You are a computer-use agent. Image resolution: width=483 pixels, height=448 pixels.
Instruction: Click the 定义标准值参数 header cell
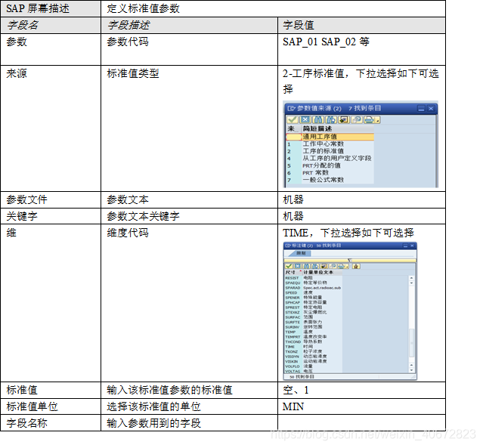273,8
